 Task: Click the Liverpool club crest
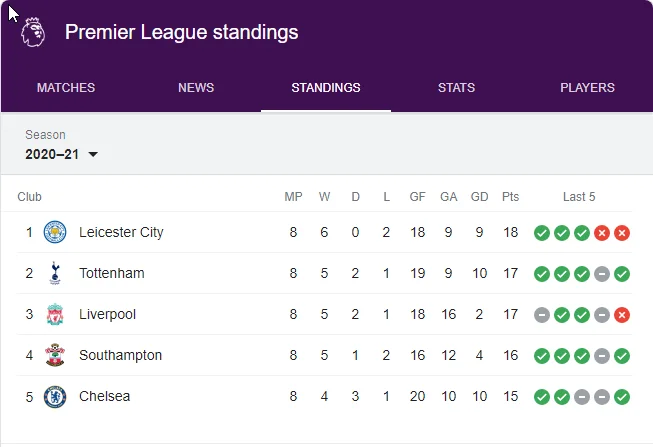coord(55,315)
